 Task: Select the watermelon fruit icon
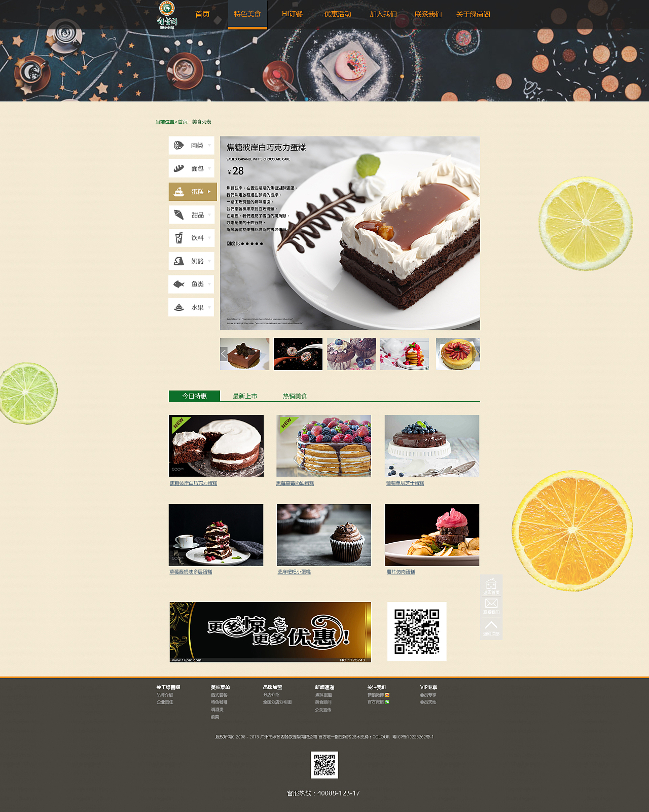(x=178, y=307)
